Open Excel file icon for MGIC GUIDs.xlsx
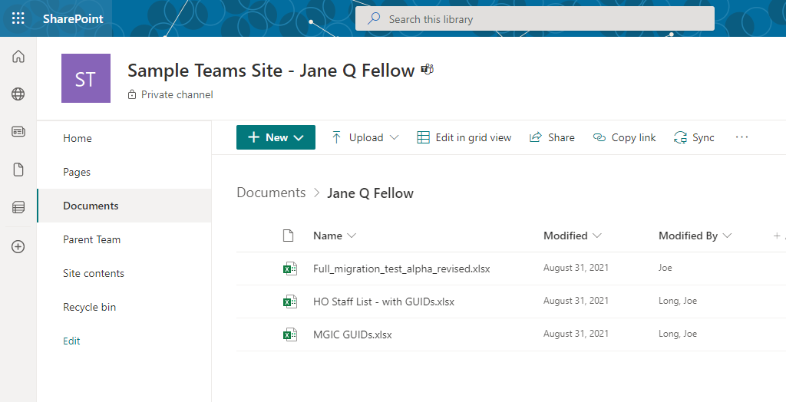 click(x=288, y=334)
